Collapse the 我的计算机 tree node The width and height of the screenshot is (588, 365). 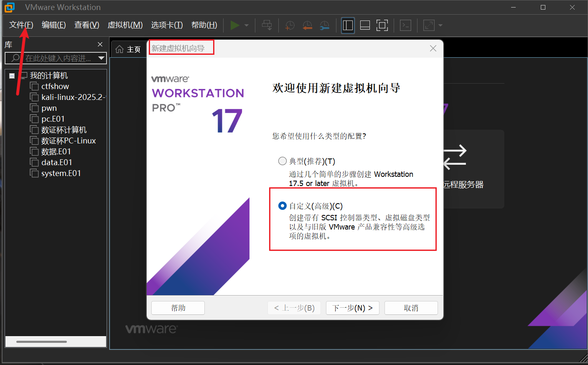coord(12,76)
